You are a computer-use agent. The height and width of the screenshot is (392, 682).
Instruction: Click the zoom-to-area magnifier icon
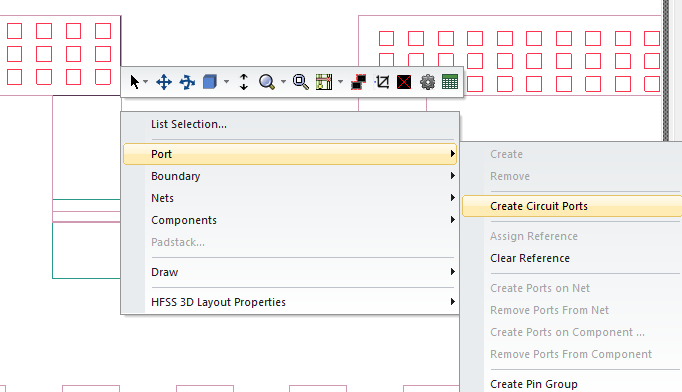[301, 82]
